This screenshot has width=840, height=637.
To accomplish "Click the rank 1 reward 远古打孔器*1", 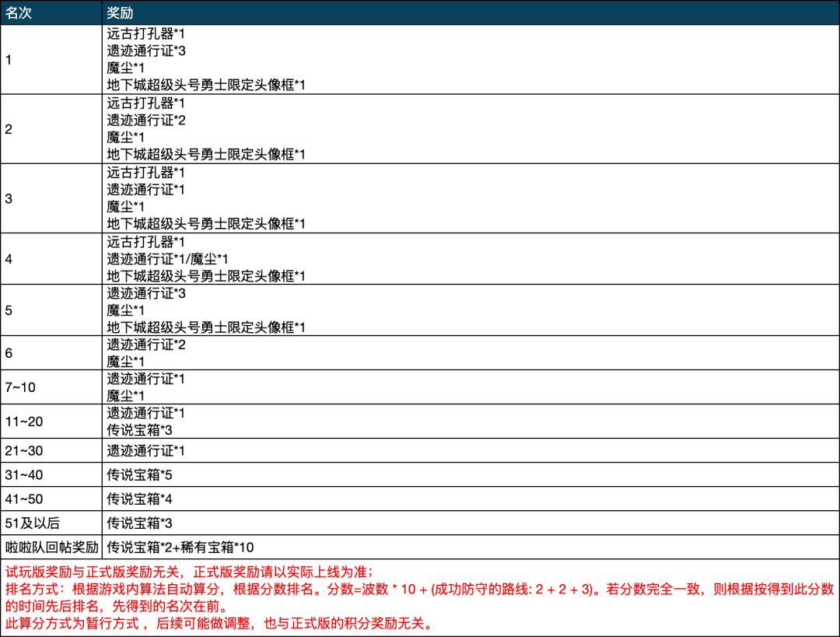I will pos(145,33).
